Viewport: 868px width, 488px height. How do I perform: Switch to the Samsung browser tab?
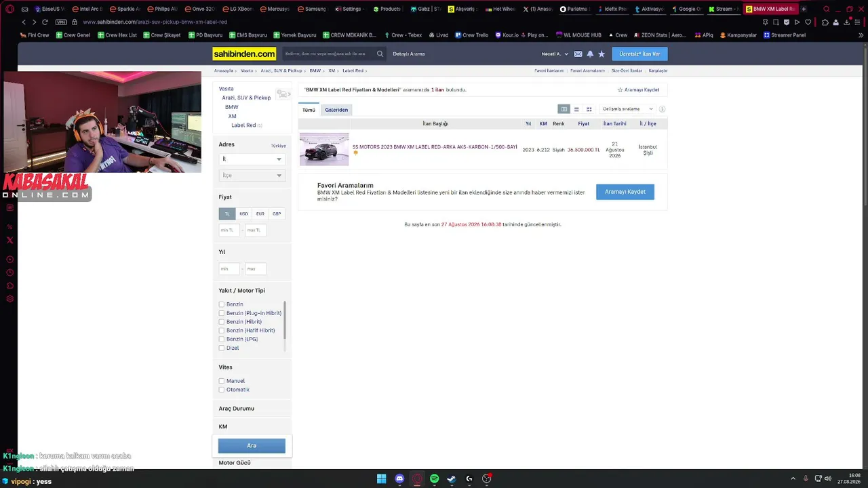pyautogui.click(x=312, y=9)
